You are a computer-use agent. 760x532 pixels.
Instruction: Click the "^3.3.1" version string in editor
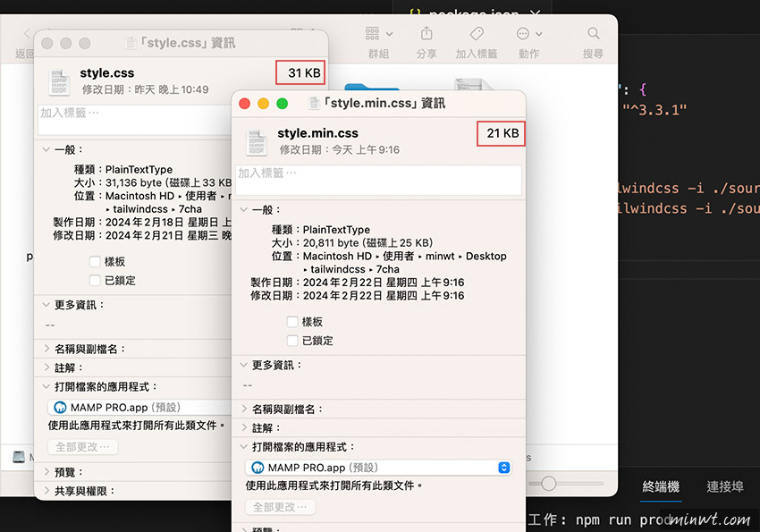pyautogui.click(x=654, y=110)
